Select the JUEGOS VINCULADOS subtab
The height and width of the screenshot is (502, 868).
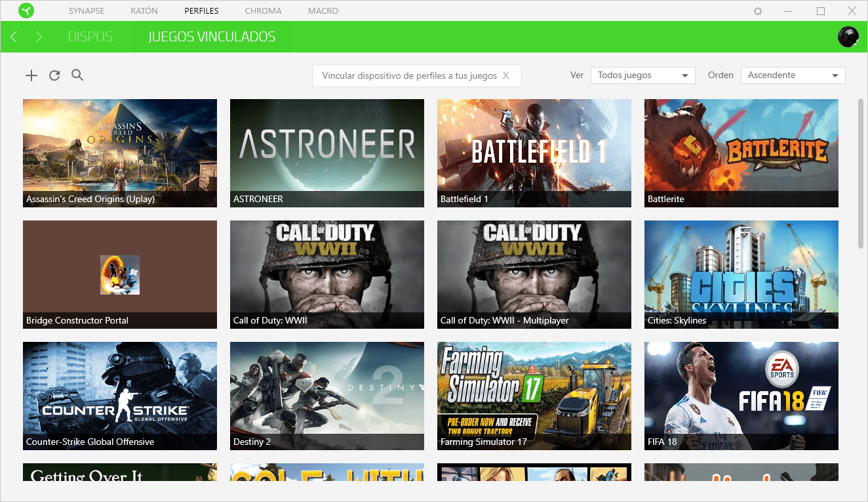tap(212, 37)
